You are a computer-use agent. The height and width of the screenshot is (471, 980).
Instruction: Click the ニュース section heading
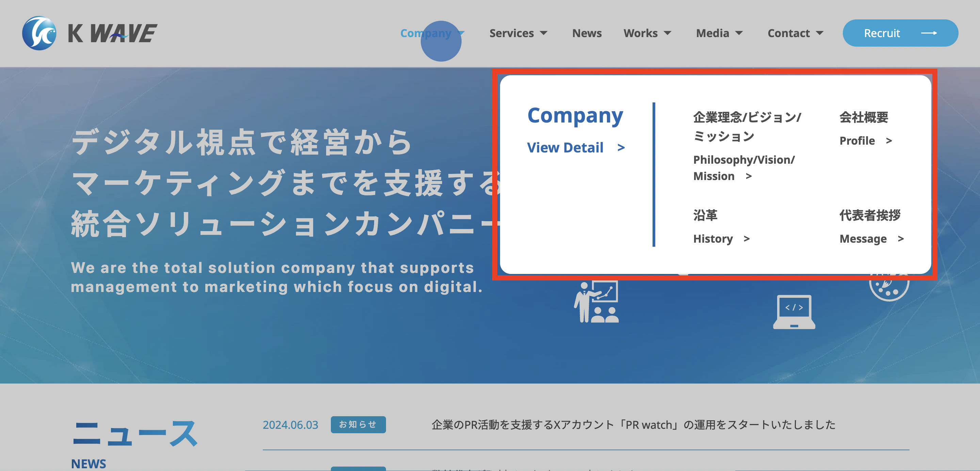pyautogui.click(x=135, y=433)
